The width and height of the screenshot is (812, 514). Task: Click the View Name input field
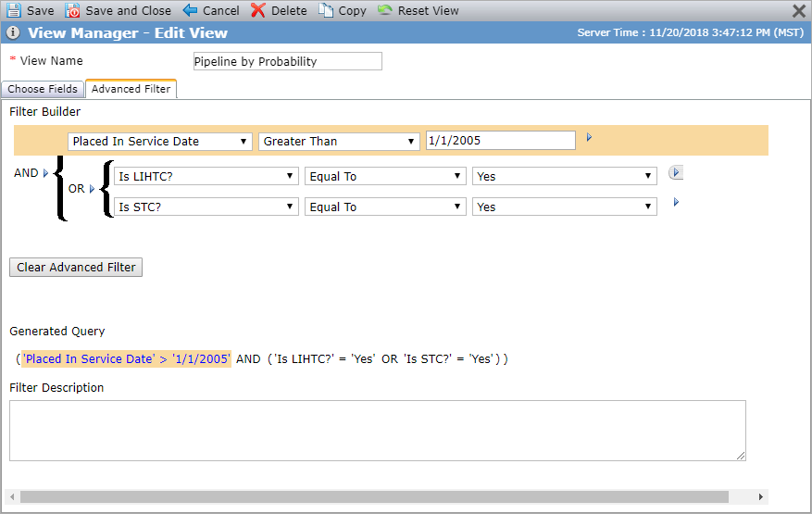click(287, 61)
